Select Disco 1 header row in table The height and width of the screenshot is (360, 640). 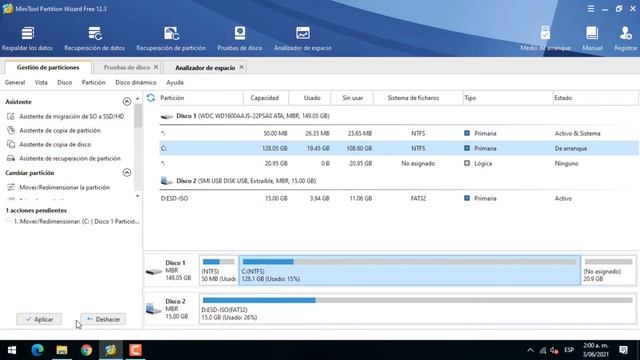(x=398, y=116)
